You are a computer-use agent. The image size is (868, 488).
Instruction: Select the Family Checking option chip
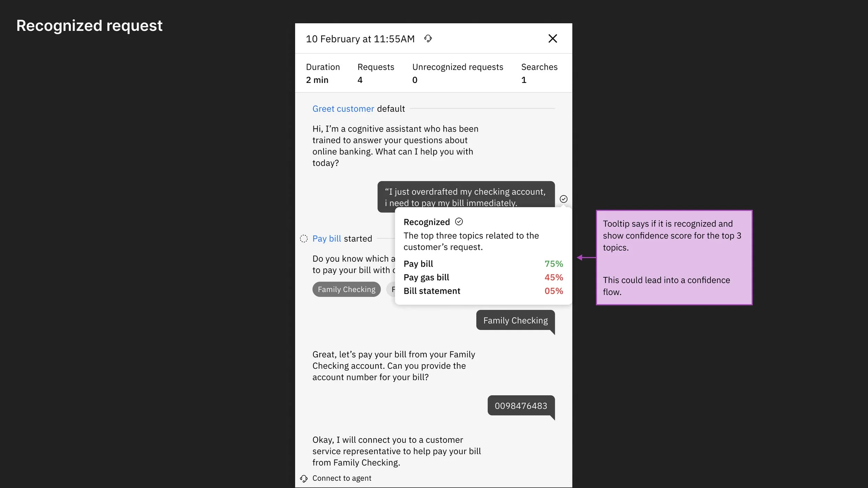point(346,289)
